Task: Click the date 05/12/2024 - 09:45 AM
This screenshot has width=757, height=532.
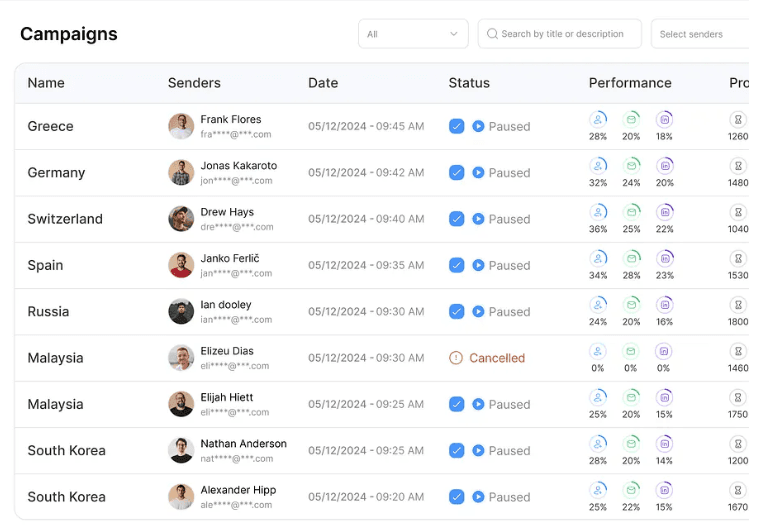Action: [366, 126]
